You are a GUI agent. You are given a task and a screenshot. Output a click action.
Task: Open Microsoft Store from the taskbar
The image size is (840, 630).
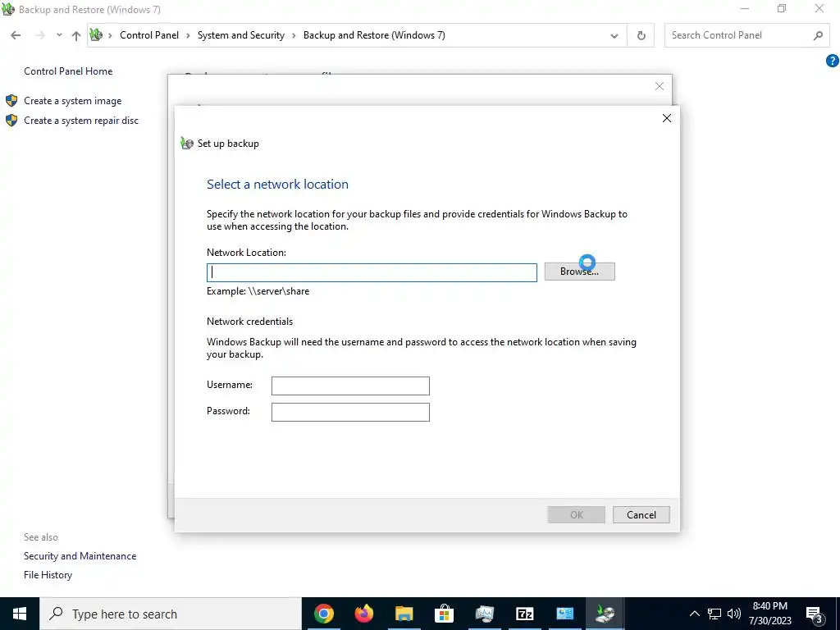444,614
